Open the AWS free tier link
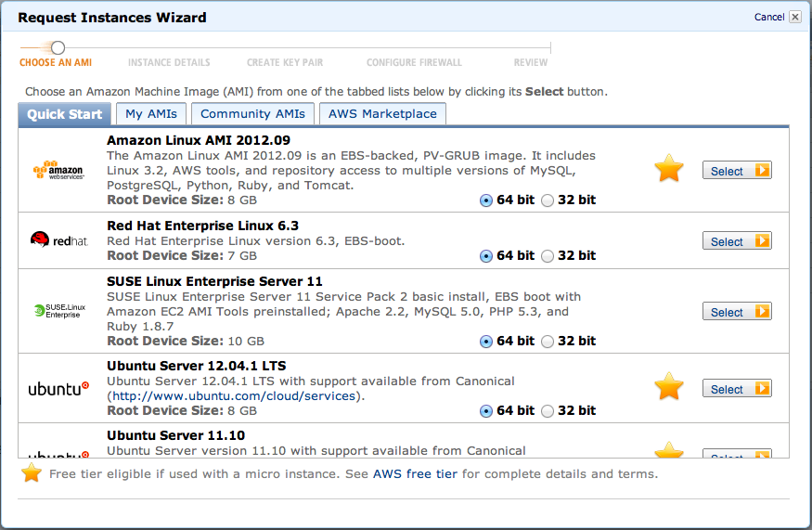 pos(415,474)
